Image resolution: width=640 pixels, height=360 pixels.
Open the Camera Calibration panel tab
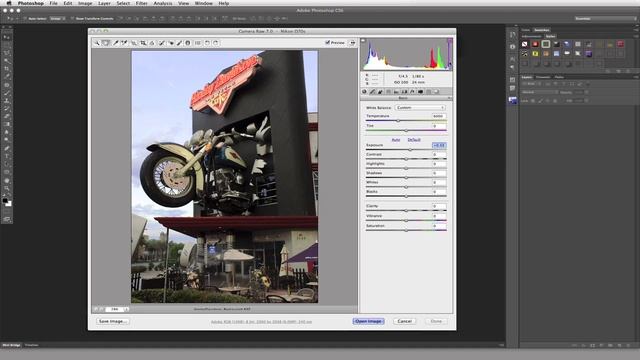pyautogui.click(x=420, y=92)
